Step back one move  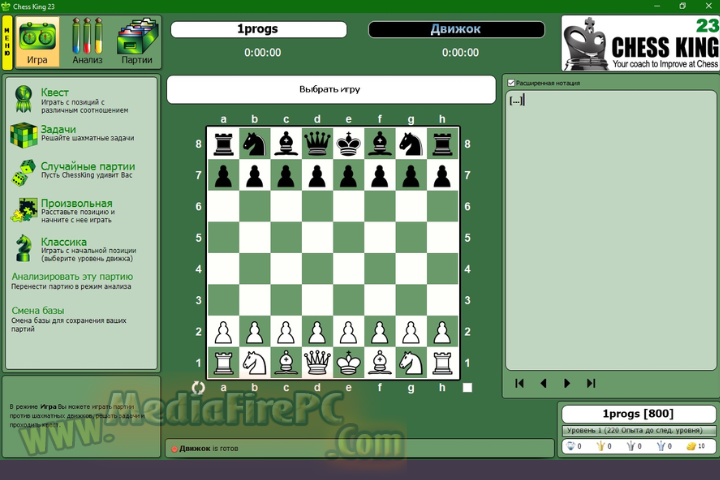[543, 383]
